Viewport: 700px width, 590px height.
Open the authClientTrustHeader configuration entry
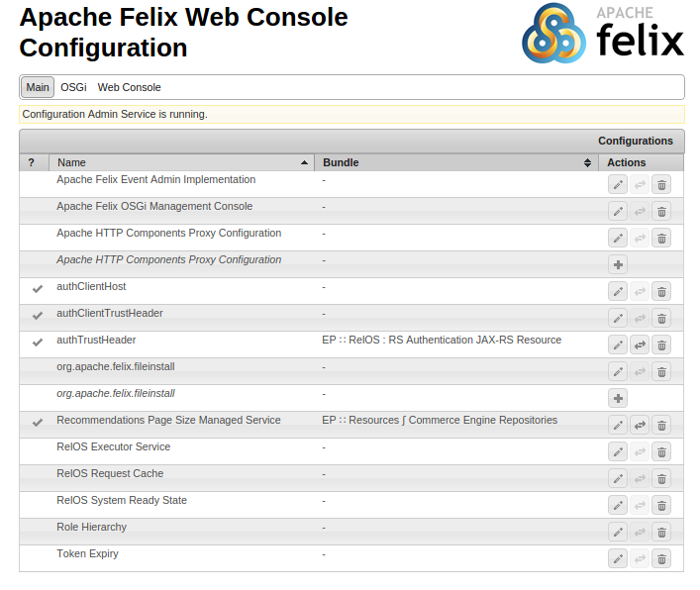pos(110,314)
